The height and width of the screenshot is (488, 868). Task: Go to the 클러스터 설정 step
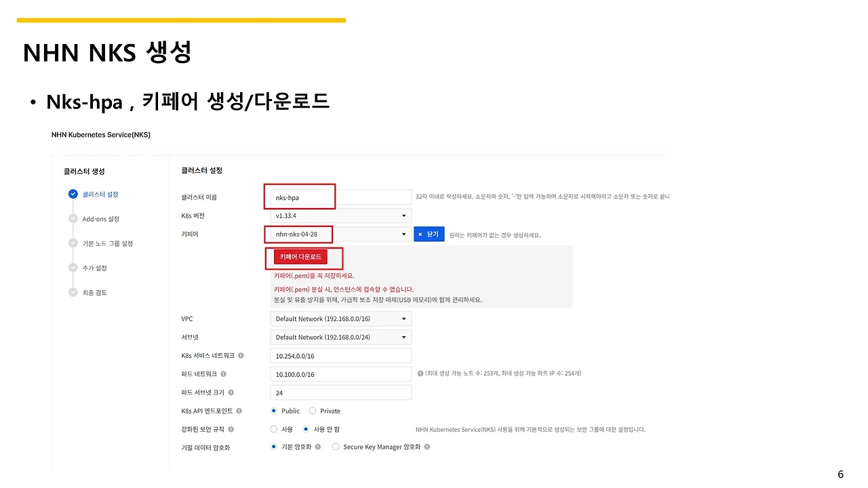[x=100, y=195]
